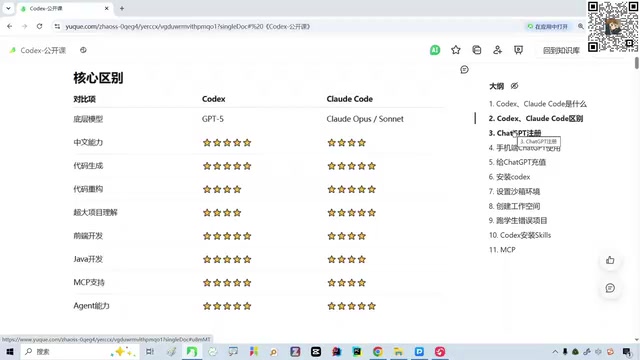Screen dimensions: 640x360
Task: Click the Codex column header
Action: click(x=213, y=99)
